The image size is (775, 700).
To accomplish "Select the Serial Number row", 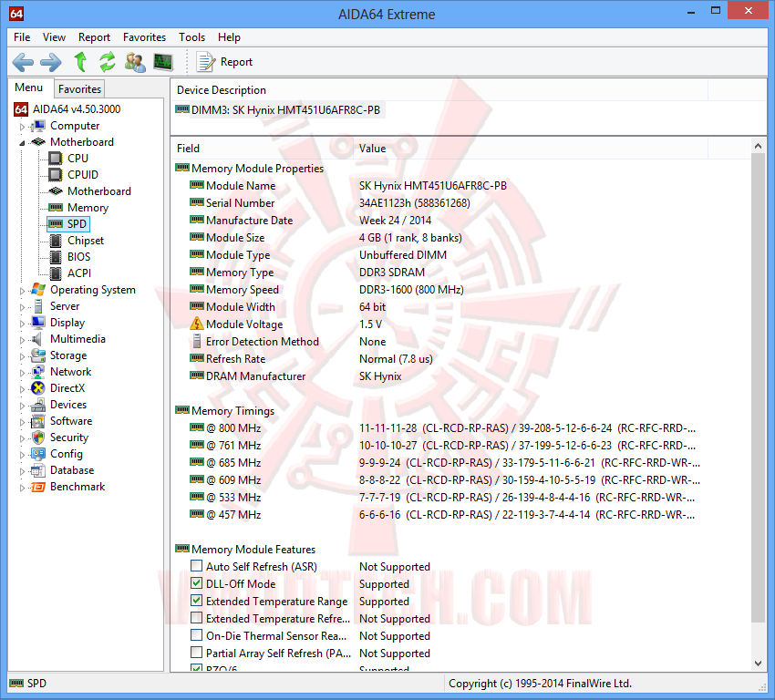I will (330, 203).
